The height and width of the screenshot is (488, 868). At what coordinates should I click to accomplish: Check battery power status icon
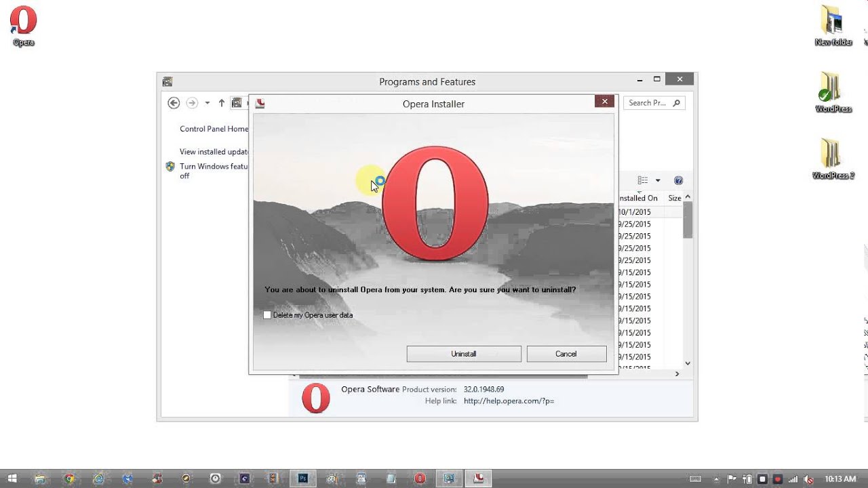pos(747,479)
